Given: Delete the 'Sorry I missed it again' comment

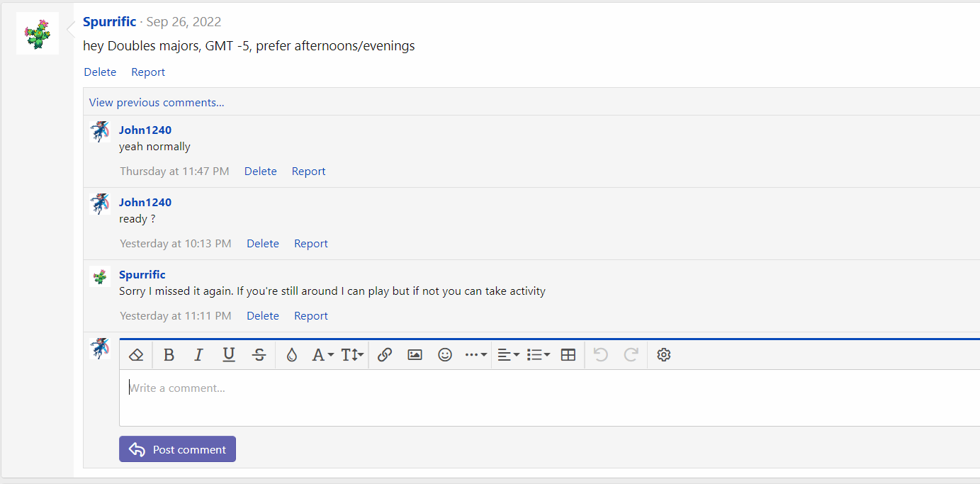Looking at the screenshot, I should pyautogui.click(x=263, y=316).
